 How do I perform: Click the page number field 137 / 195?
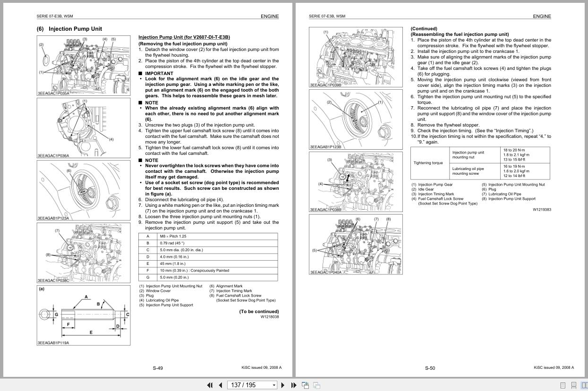tap(249, 385)
